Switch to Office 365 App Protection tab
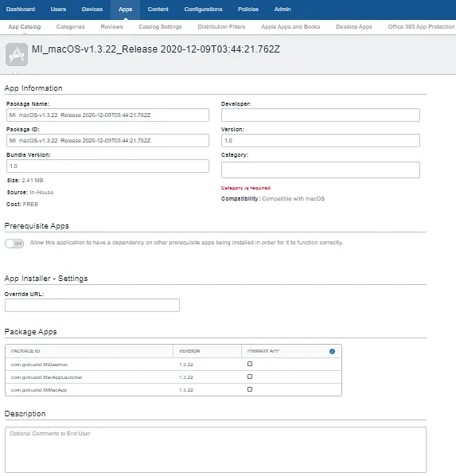The height and width of the screenshot is (476, 456). tap(422, 27)
